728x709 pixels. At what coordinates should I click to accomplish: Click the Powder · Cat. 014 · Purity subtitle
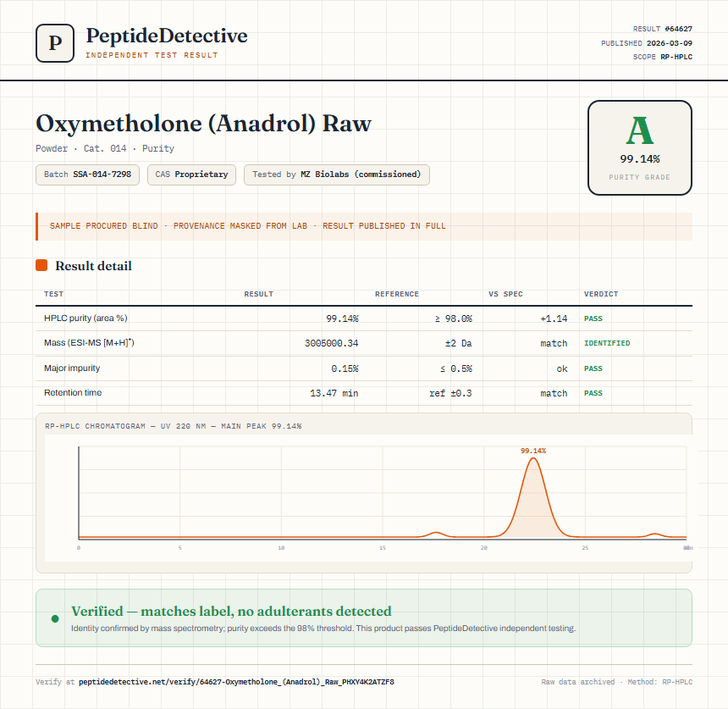(x=105, y=149)
